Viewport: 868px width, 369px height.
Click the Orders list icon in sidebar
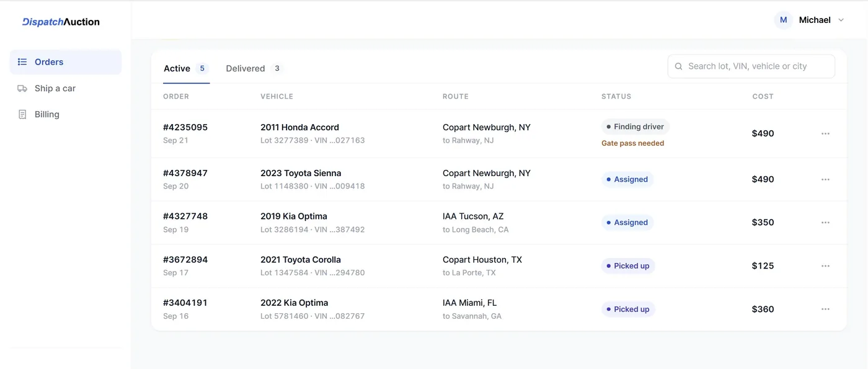22,62
